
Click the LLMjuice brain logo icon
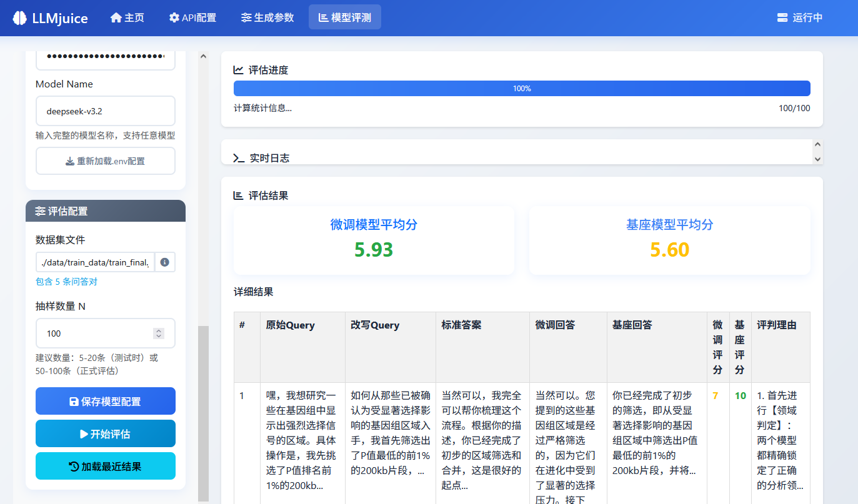click(19, 18)
